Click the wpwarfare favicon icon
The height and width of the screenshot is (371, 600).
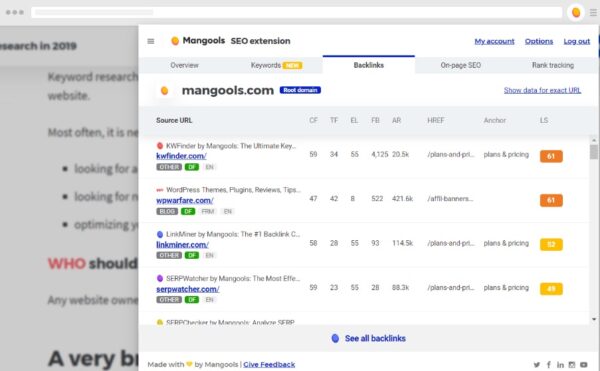coord(160,190)
